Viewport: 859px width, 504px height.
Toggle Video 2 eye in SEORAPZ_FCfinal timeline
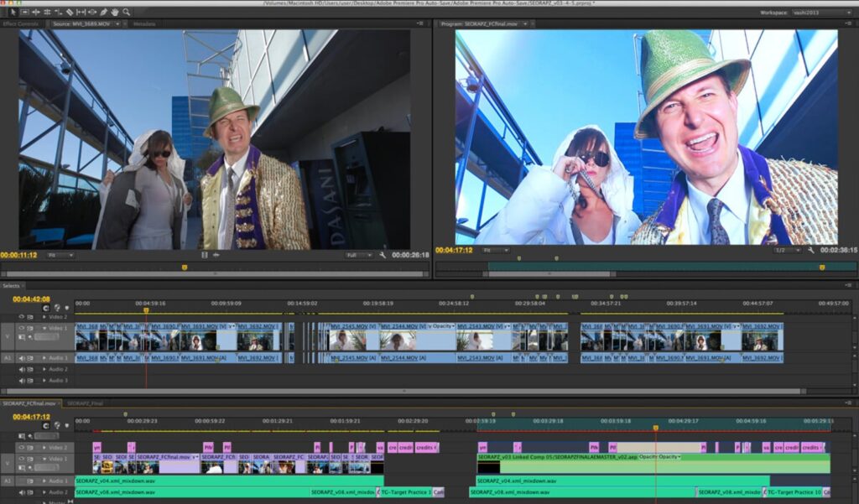22,448
